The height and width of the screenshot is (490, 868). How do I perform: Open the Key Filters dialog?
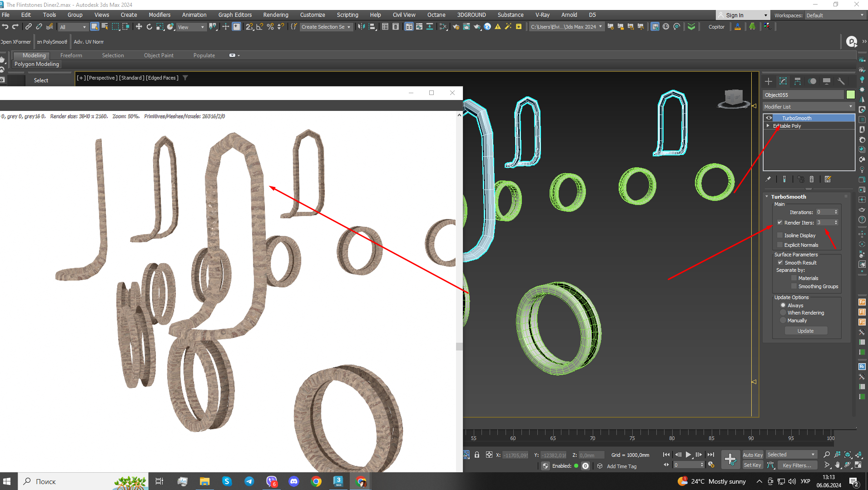point(797,465)
